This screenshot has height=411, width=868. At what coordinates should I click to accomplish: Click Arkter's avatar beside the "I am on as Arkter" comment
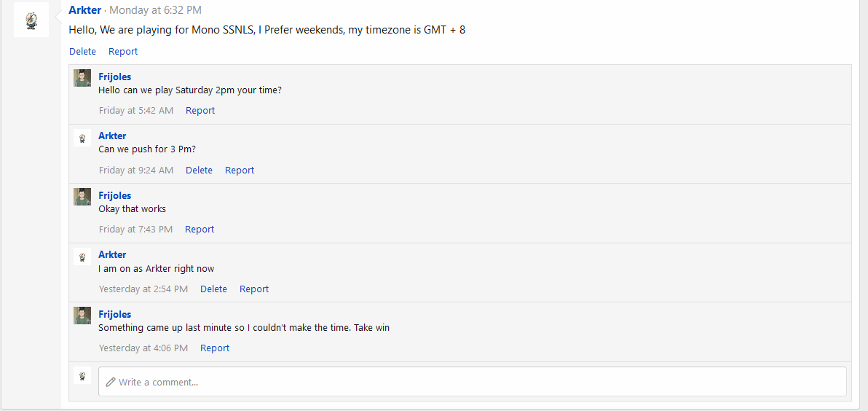pyautogui.click(x=82, y=257)
